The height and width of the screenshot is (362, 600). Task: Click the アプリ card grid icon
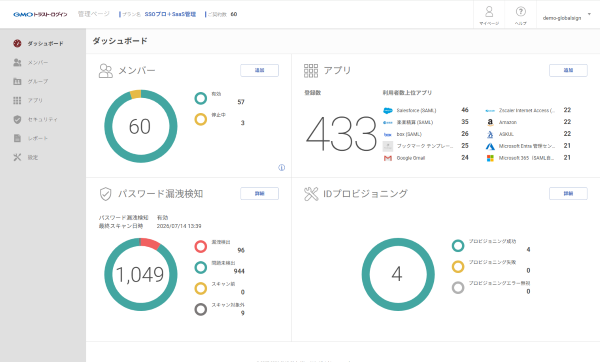point(311,71)
